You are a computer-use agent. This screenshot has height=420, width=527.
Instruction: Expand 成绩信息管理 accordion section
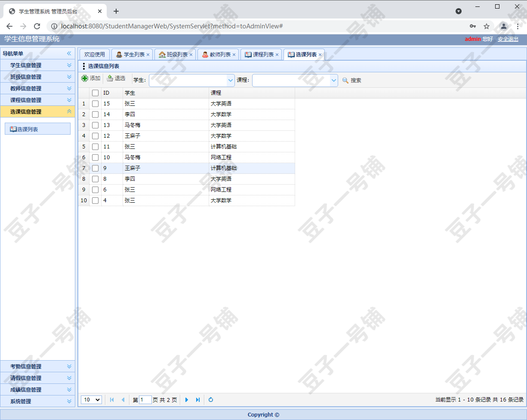coord(37,389)
